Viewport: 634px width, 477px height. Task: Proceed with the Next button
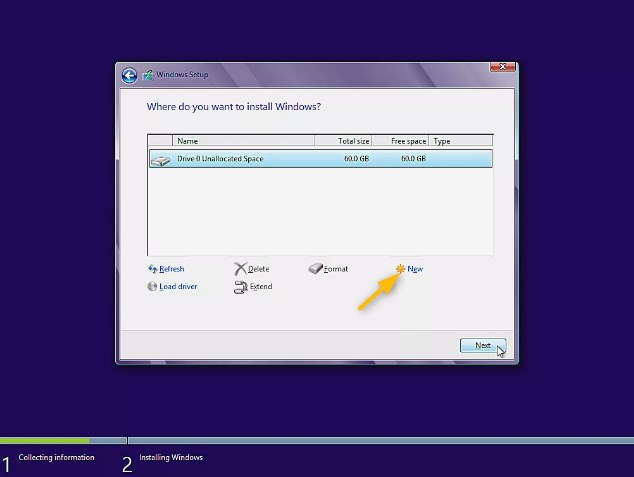click(483, 345)
